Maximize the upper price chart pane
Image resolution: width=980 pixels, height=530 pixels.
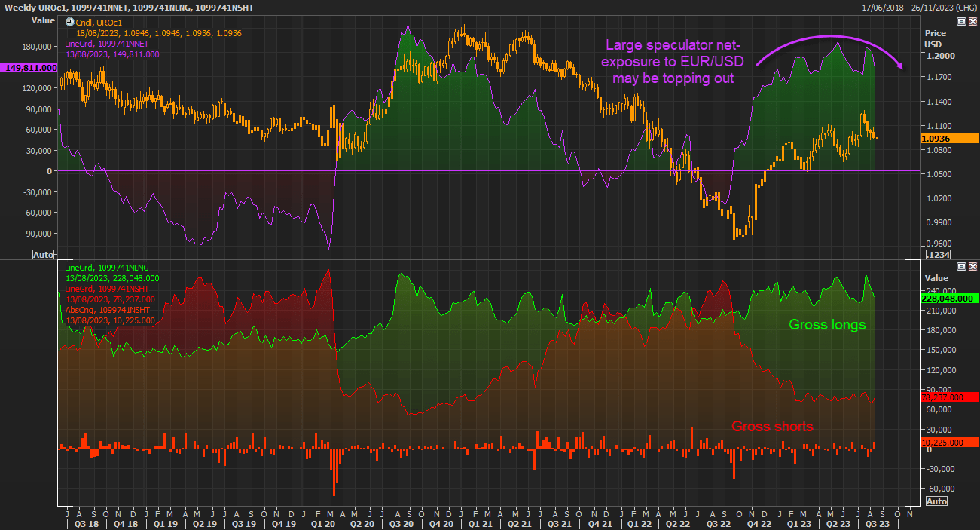tap(961, 22)
